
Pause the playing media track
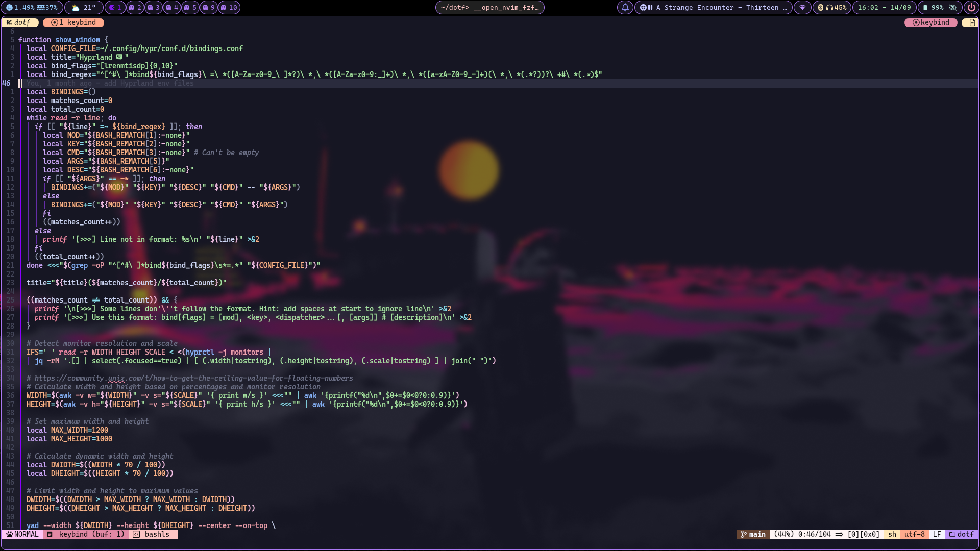650,8
